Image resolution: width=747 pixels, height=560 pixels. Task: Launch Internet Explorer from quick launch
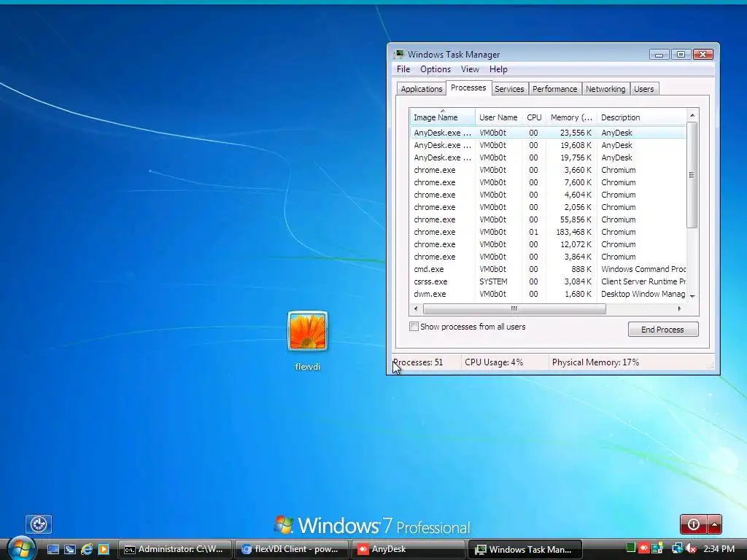click(87, 549)
